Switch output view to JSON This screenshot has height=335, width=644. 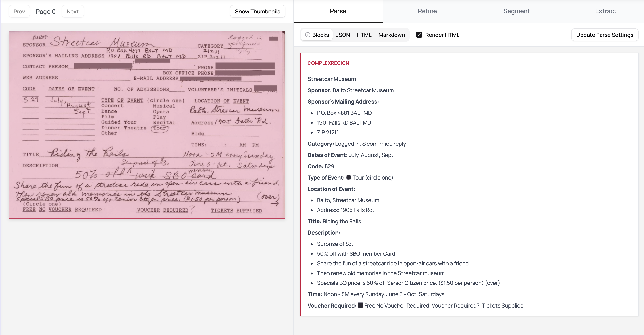pos(343,35)
